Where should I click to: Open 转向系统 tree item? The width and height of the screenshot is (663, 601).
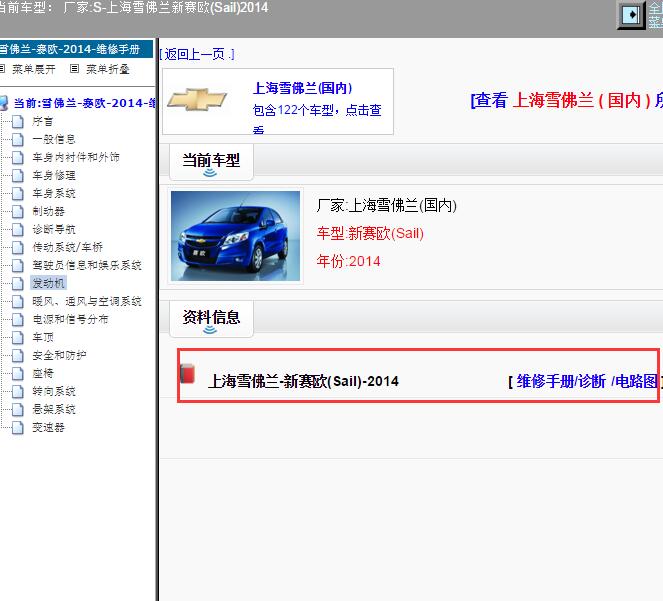[54, 392]
